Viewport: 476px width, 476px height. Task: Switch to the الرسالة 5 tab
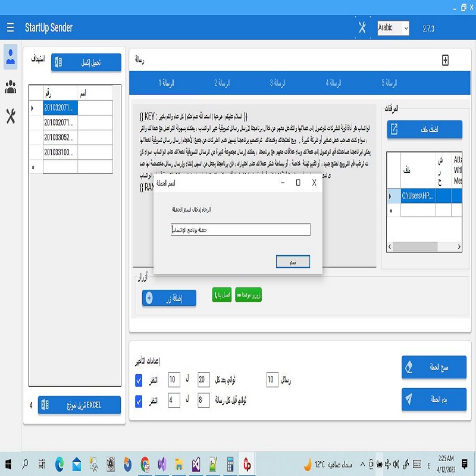[389, 83]
